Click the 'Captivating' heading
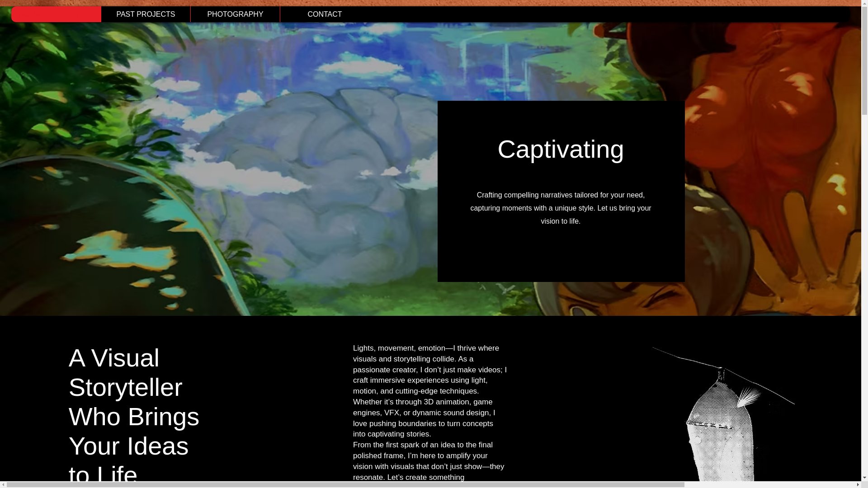 (561, 149)
